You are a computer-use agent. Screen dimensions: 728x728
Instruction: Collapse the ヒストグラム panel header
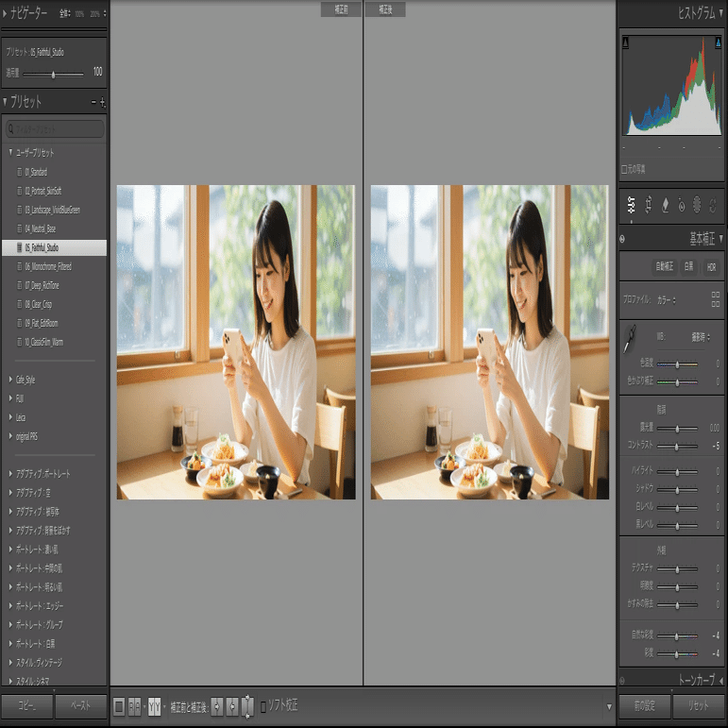click(x=700, y=13)
